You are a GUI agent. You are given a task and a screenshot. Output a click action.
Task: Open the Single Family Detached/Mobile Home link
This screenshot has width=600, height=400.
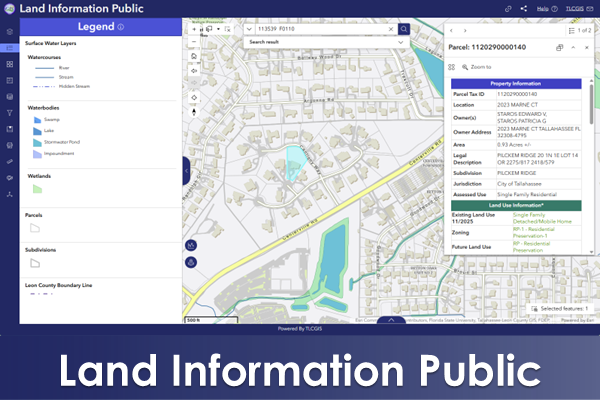tap(542, 218)
